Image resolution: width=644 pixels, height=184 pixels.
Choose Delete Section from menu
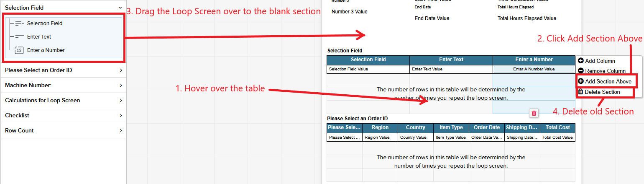pos(602,92)
